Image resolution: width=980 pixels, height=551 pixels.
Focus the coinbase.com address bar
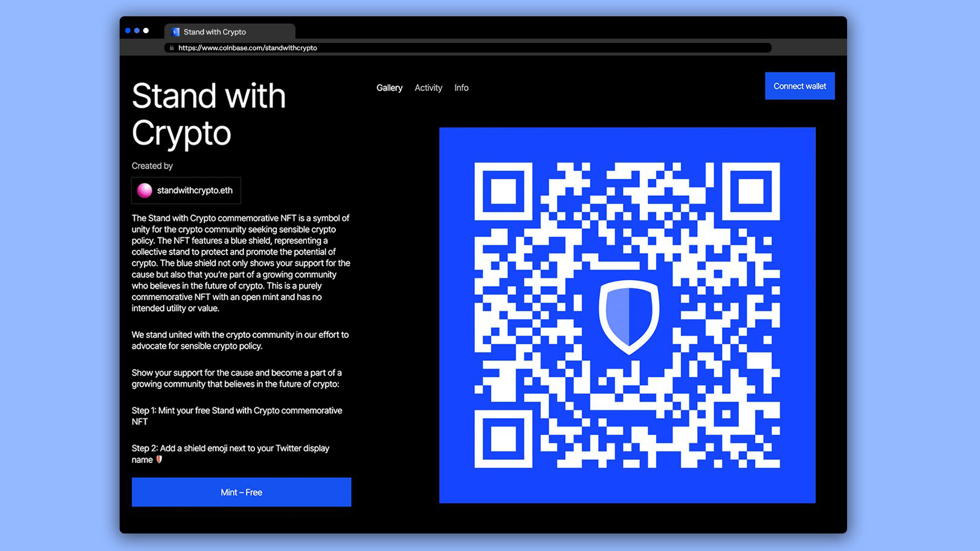[468, 48]
